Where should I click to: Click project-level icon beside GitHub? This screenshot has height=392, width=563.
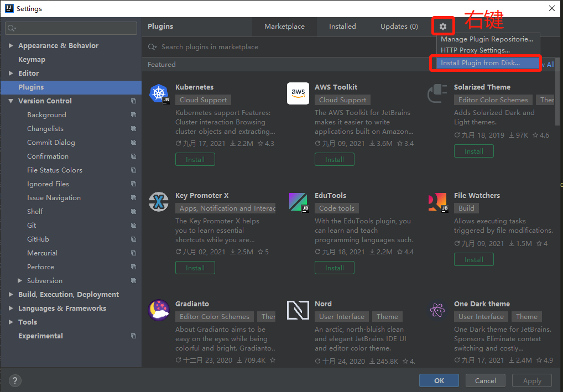[134, 239]
